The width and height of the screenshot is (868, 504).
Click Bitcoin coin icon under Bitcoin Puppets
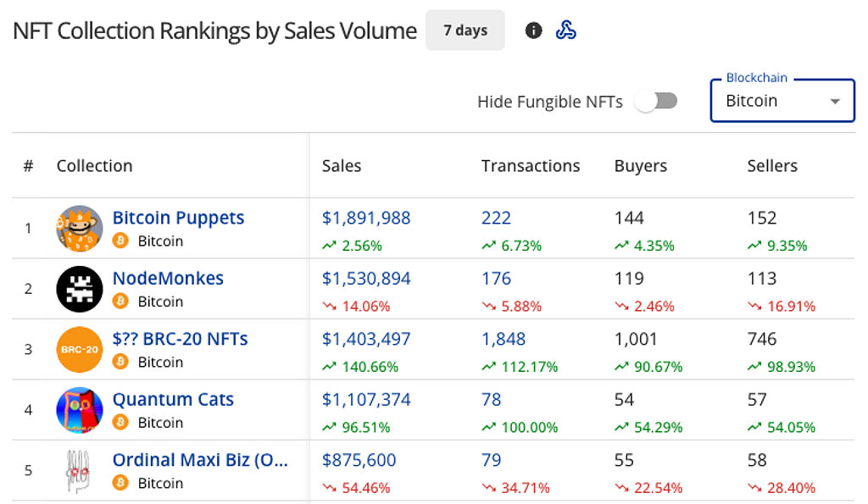pyautogui.click(x=121, y=241)
